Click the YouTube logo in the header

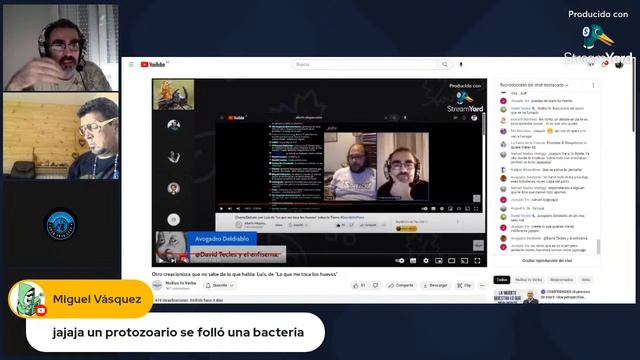[153, 64]
